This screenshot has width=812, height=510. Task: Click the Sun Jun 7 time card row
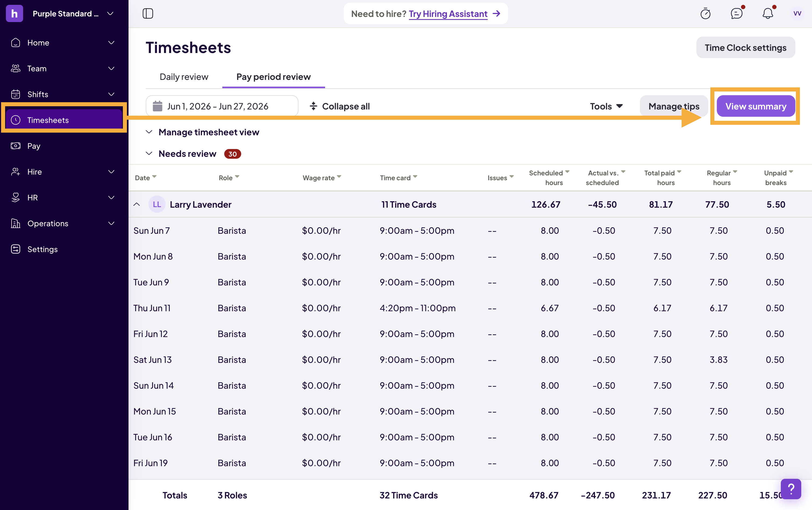point(470,231)
